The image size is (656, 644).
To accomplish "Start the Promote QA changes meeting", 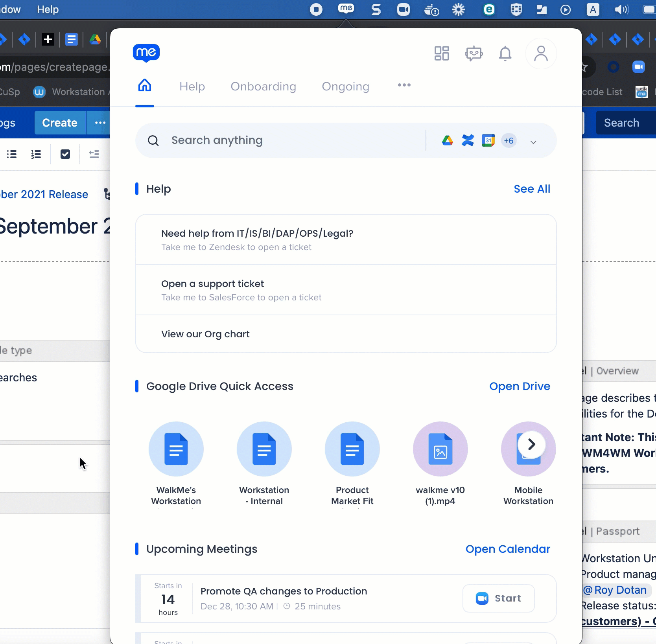I will (x=498, y=598).
